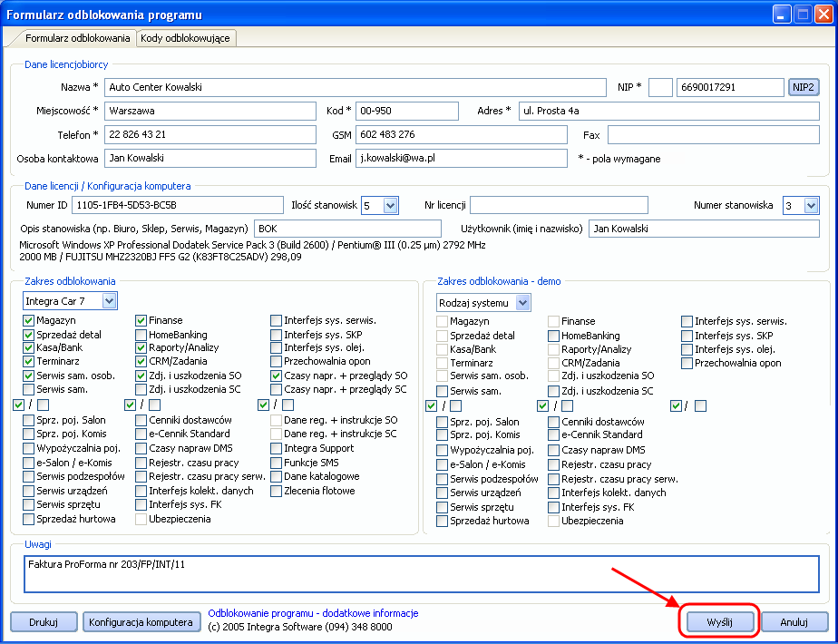Click the Użytkownik field Jan Kowalski
This screenshot has height=644, width=838.
(x=704, y=229)
